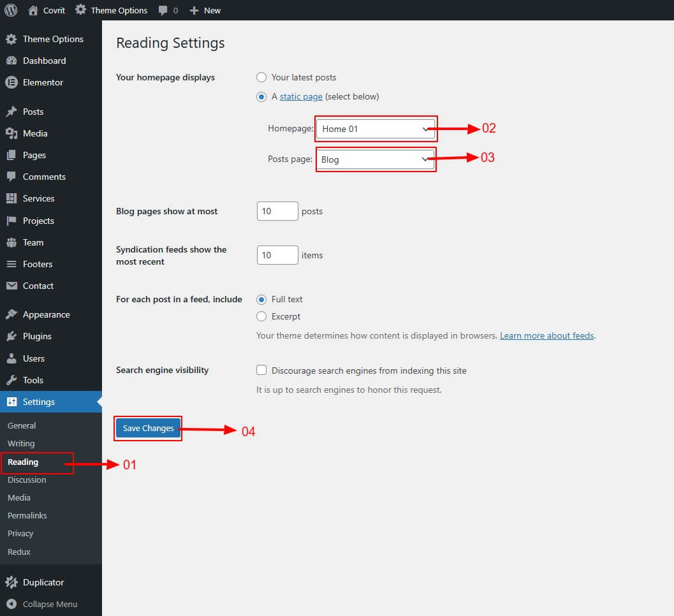Go to Discussion settings submenu

[x=27, y=480]
